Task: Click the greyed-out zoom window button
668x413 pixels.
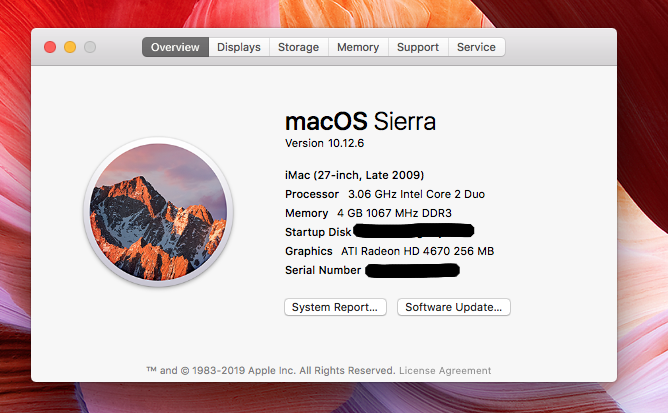Action: 90,47
